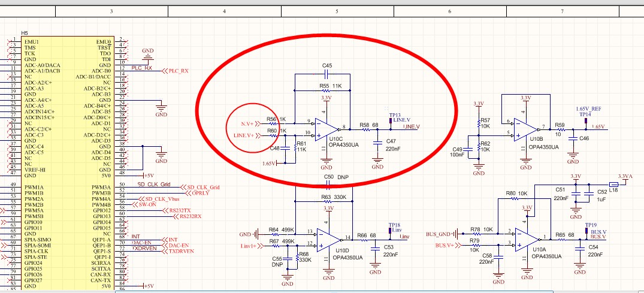644x293 pixels.
Task: Click test point TP19 marker
Action: tap(586, 231)
